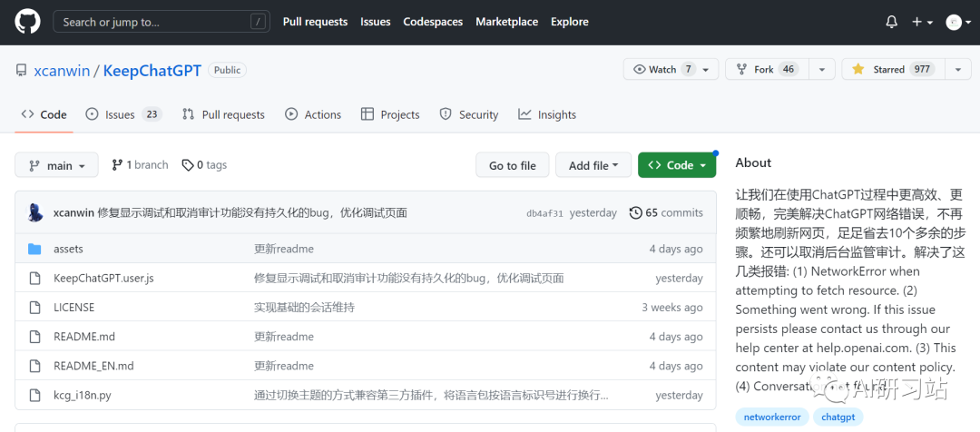Open LICENSE commit message 实现基础的会话维持
Screen dimensions: 980x432
pos(304,308)
